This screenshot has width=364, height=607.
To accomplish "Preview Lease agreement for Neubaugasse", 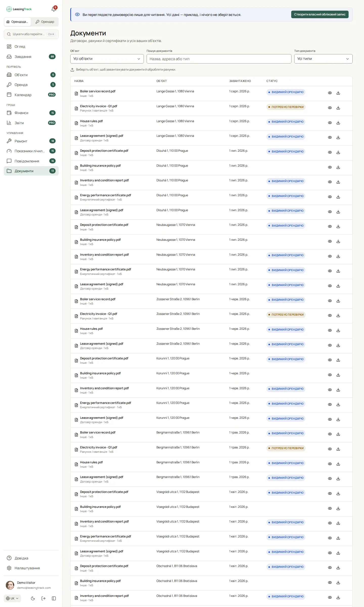I will click(330, 286).
